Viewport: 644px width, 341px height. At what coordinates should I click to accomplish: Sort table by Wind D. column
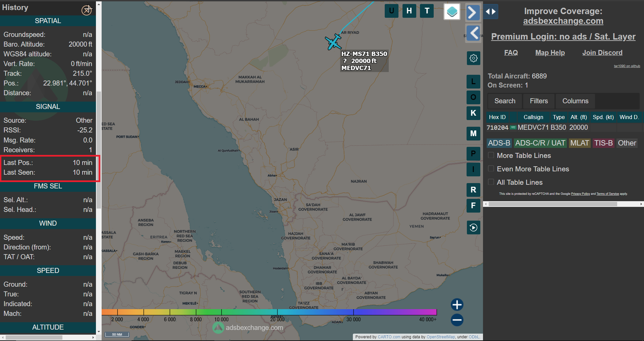tap(629, 117)
